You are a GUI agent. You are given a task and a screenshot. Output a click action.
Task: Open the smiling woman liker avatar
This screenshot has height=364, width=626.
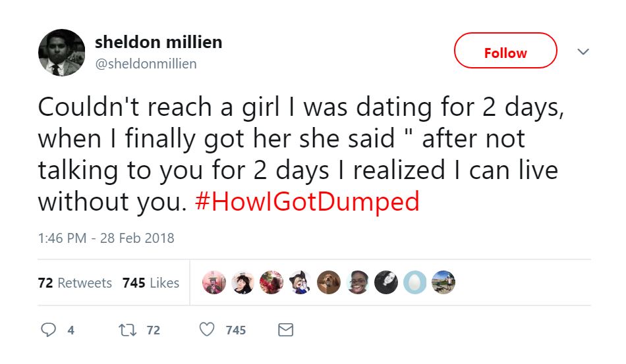coord(358,282)
